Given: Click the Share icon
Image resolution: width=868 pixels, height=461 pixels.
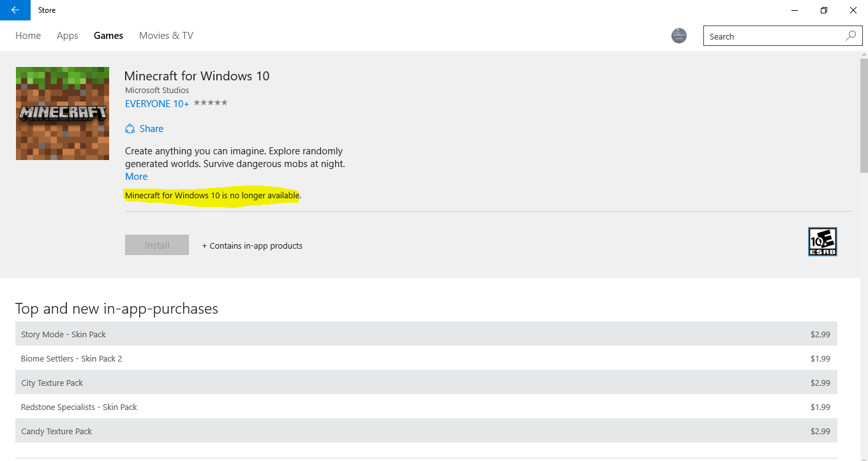Looking at the screenshot, I should 130,129.
